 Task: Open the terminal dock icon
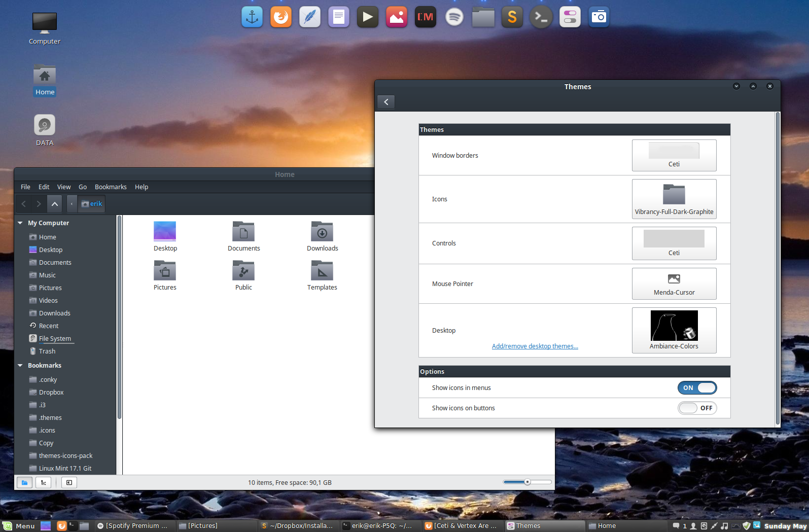click(541, 17)
